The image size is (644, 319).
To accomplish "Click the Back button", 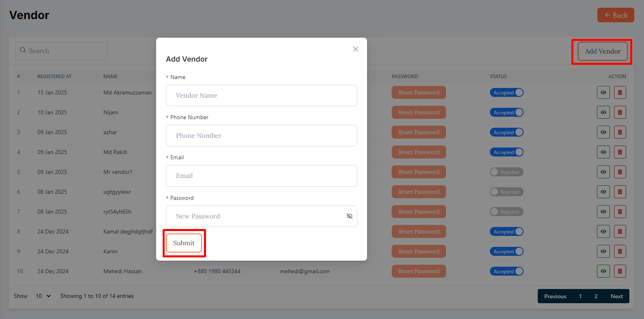I will (x=615, y=15).
